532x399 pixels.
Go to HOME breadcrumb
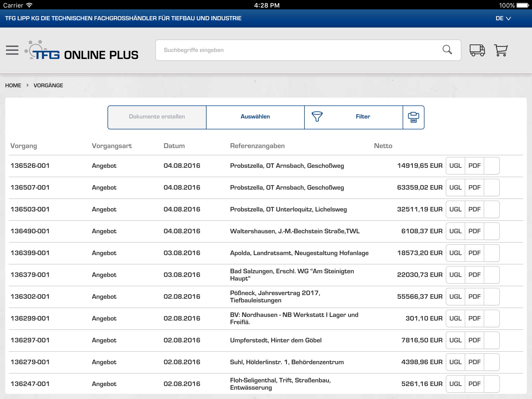(x=13, y=85)
